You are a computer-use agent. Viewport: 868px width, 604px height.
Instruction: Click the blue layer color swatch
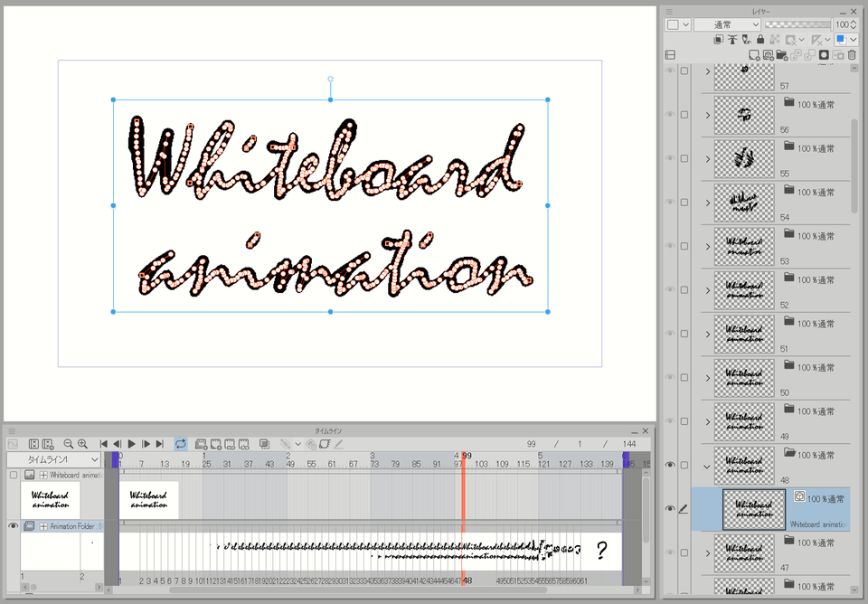click(841, 39)
